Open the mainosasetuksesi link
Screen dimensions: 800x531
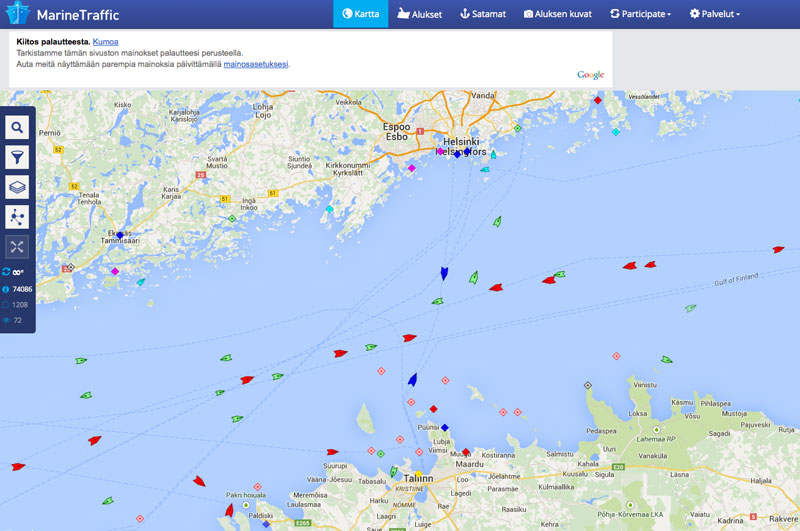256,64
